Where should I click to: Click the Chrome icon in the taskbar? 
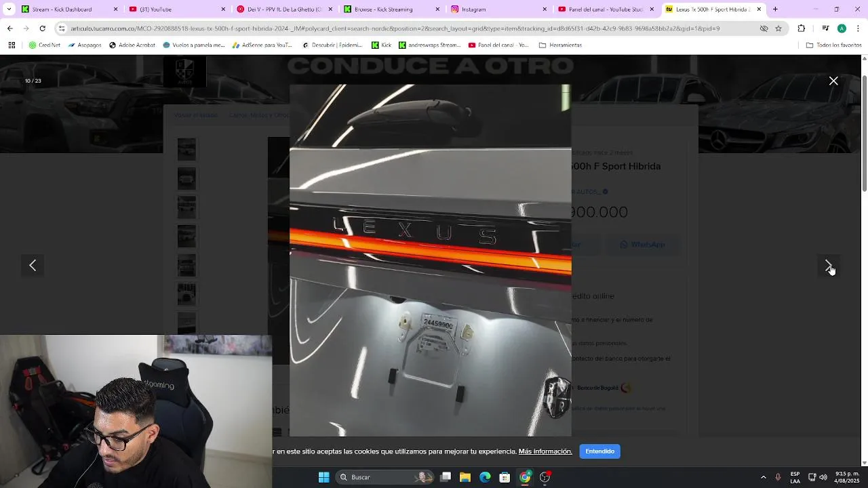click(525, 477)
